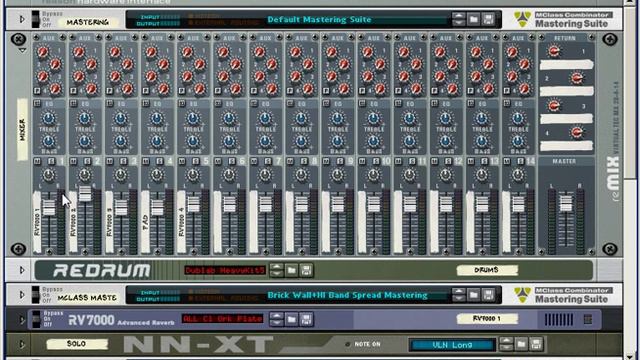Click the ALL CI Drk Plate patch display

point(223,319)
